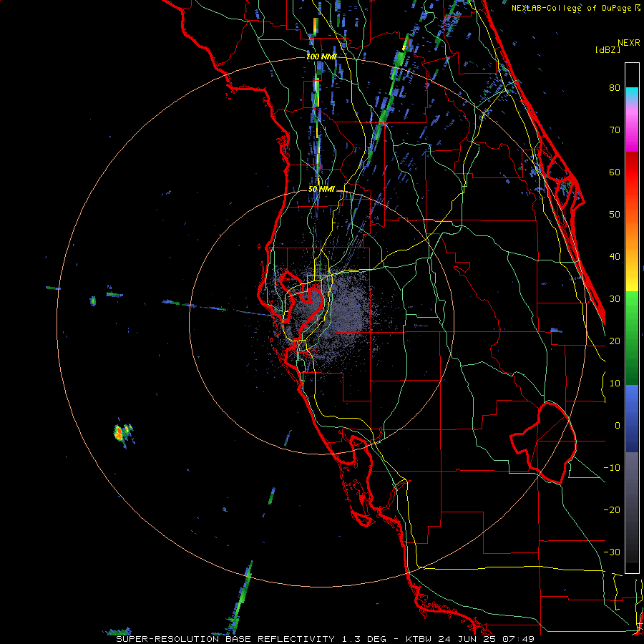The image size is (644, 644).
Task: Click the 60 value on dBZ scale
Action: (x=615, y=172)
